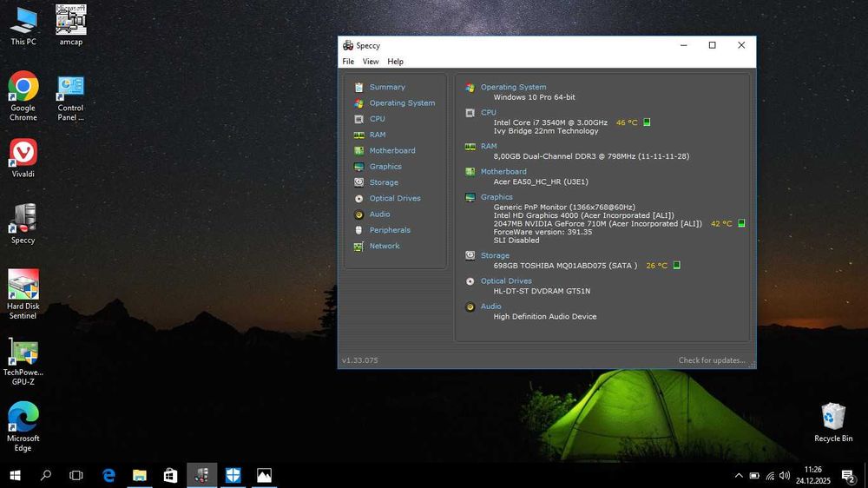868x488 pixels.
Task: Click the Operating System Windows flag icon in summary
Action: (470, 87)
